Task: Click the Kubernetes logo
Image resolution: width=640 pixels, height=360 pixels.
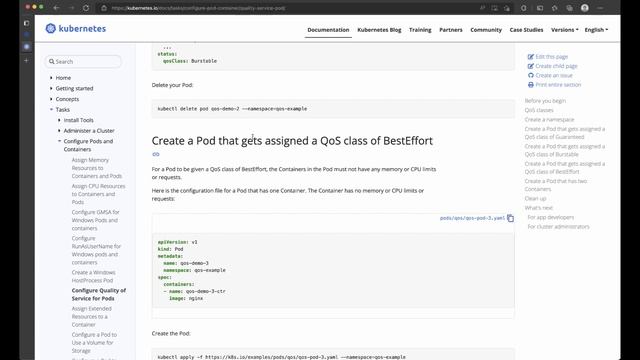Action: pyautogui.click(x=76, y=29)
